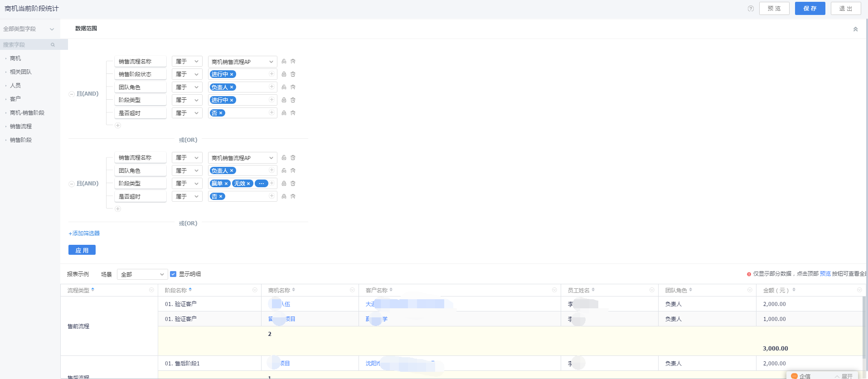The height and width of the screenshot is (379, 868).
Task: Open column menu for 商机名称
Action: coord(352,290)
